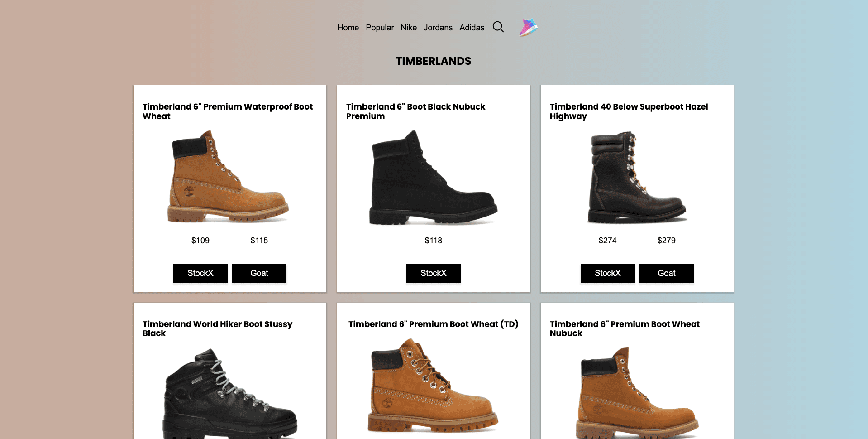Open the Timberland Waterproof Boot Wheat title link
Viewport: 868px width, 439px height.
click(228, 111)
